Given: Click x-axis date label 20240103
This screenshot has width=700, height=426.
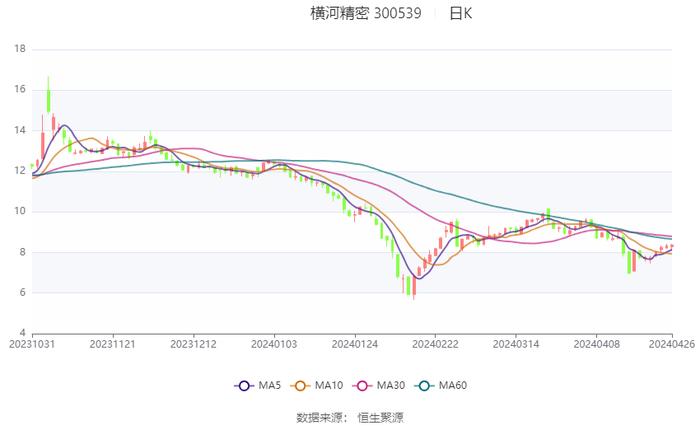Looking at the screenshot, I should (274, 344).
